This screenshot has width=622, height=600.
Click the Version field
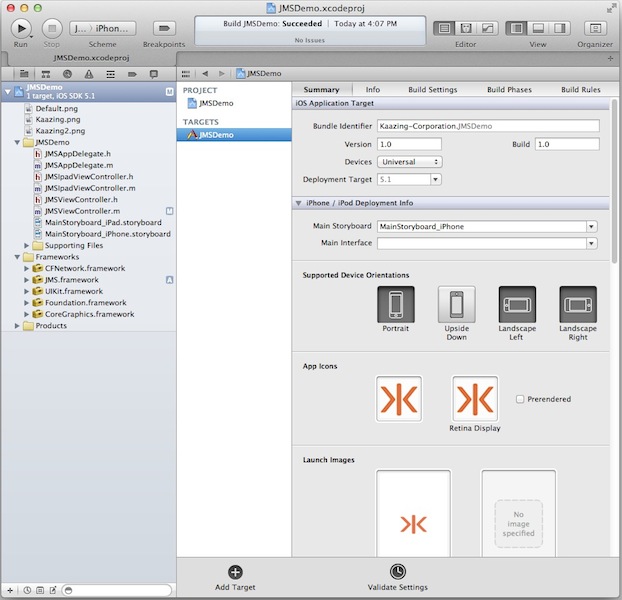coord(409,144)
